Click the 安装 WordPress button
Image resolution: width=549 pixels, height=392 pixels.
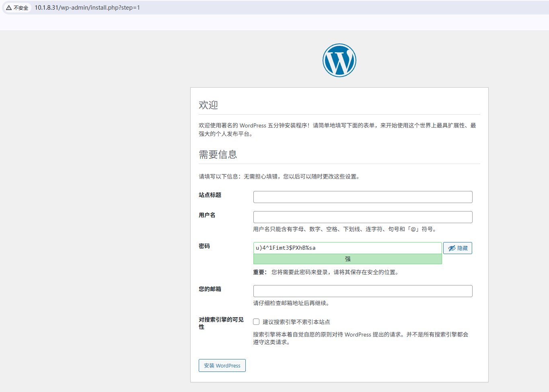coord(222,365)
